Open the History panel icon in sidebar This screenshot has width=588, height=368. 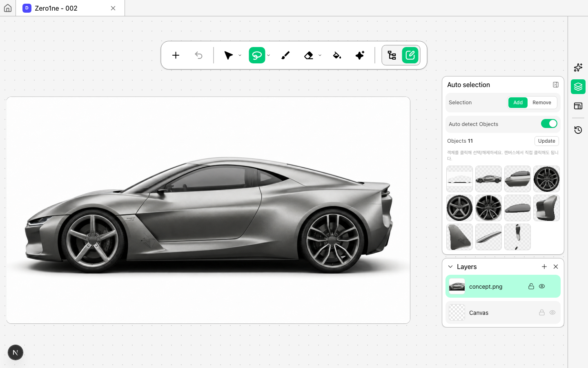point(578,130)
